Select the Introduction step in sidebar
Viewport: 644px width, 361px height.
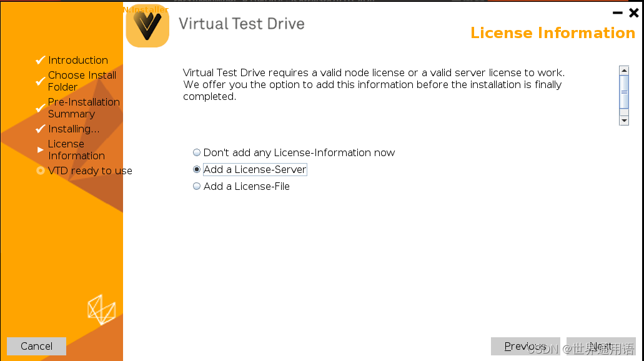pyautogui.click(x=78, y=60)
